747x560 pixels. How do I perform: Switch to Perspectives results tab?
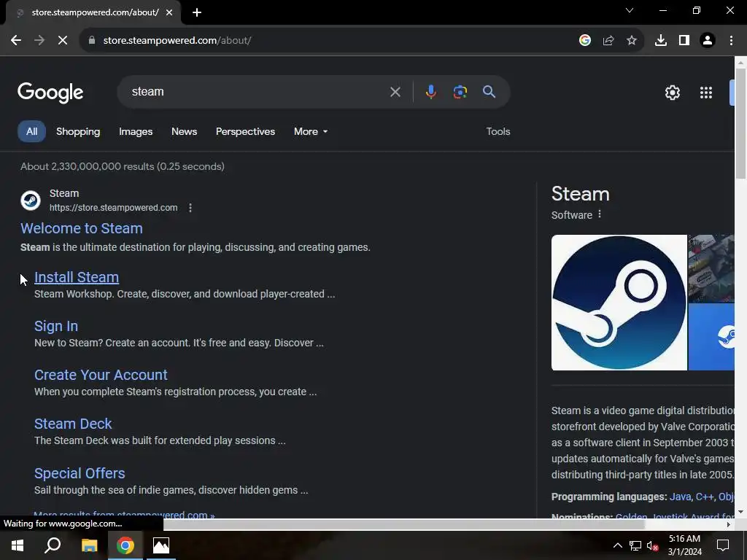(x=245, y=131)
